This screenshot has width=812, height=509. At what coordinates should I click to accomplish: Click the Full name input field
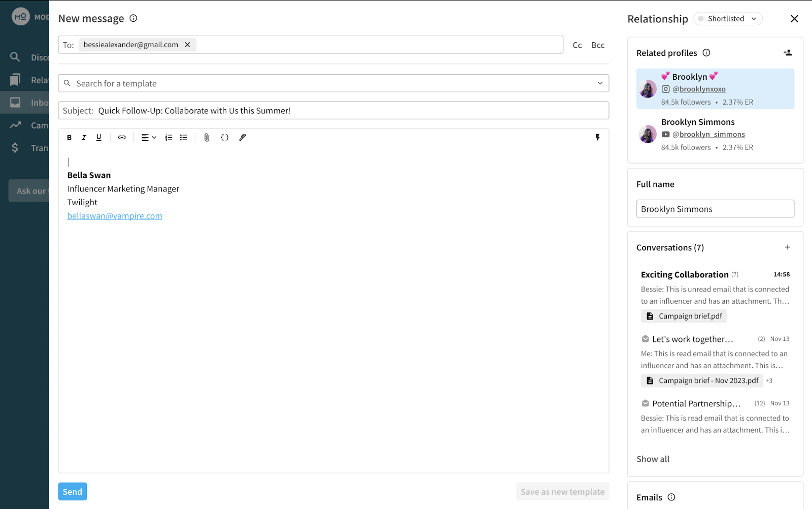pos(715,209)
